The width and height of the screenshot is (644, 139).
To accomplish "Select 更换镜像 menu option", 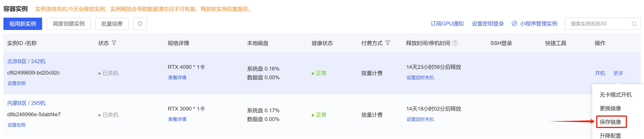I will [610, 108].
